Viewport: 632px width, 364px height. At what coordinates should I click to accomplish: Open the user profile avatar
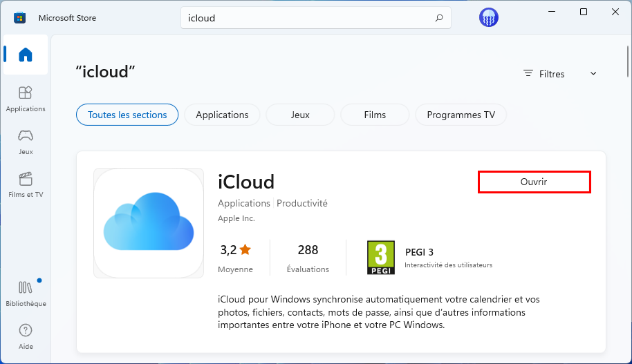pyautogui.click(x=488, y=18)
